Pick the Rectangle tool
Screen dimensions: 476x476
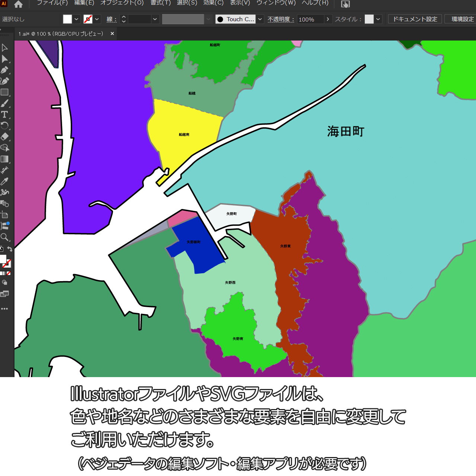pyautogui.click(x=5, y=92)
